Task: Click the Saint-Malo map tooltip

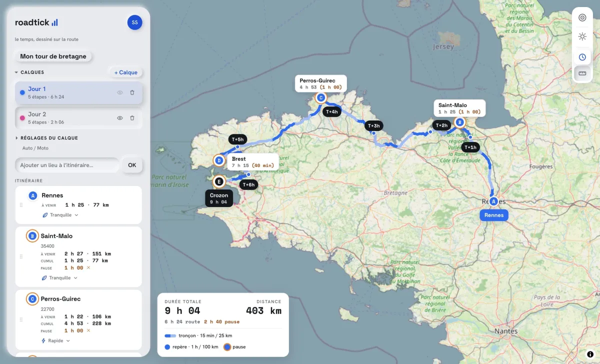Action: [459, 108]
